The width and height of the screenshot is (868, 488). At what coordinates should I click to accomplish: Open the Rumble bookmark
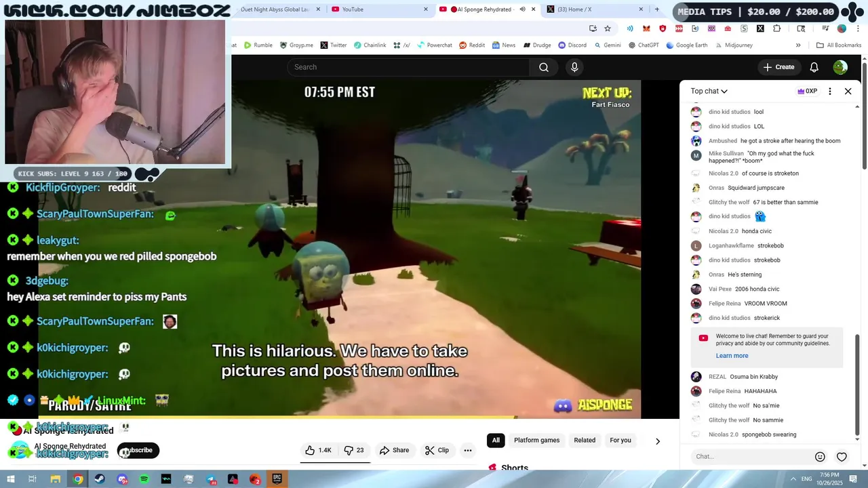click(258, 45)
